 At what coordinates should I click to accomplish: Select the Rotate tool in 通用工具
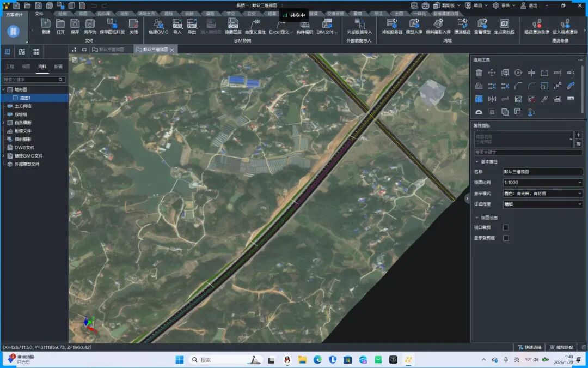pos(518,73)
